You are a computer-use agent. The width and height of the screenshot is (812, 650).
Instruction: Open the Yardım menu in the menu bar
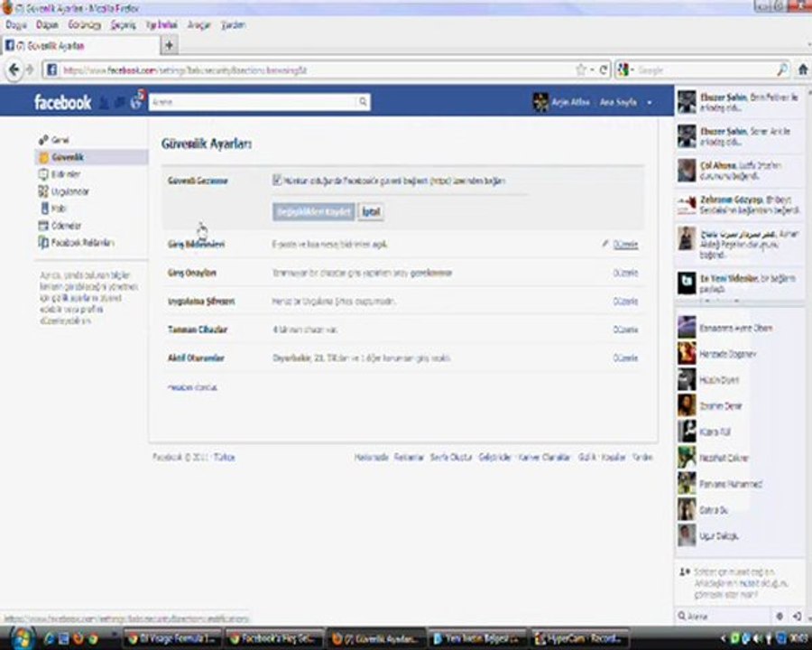tap(233, 25)
